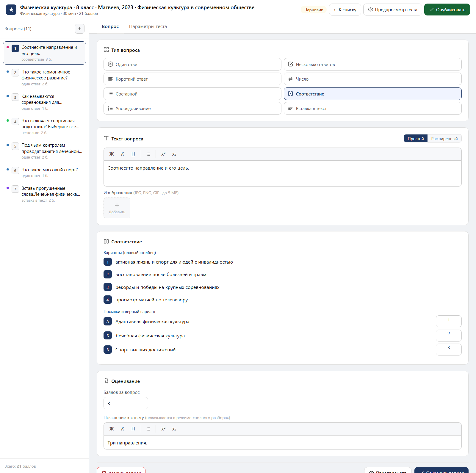
Task: Apply italic in explanation editor toolbar
Action: (x=123, y=429)
